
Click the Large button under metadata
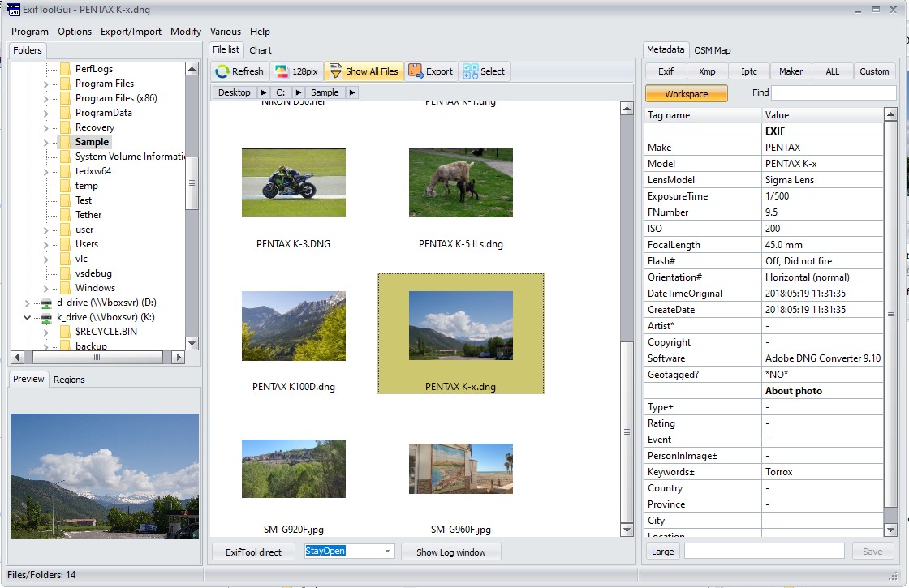(x=662, y=552)
